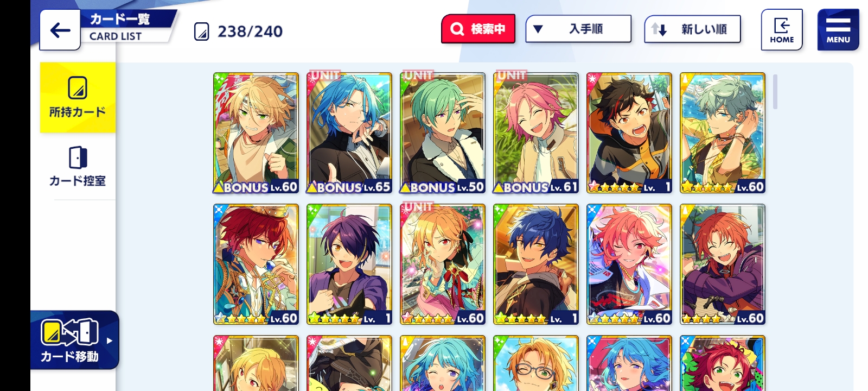Viewport: 868px width, 391px height.
Task: Select the blonde BONUS Lv.60 card
Action: (256, 133)
